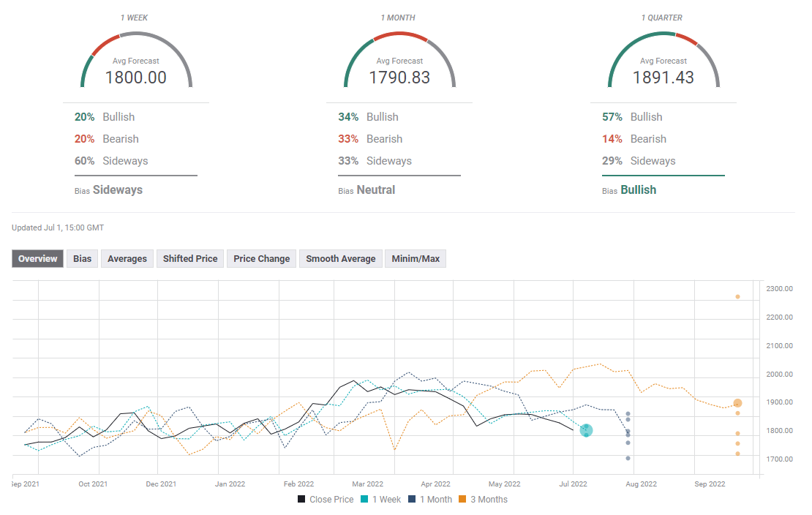Select the lowest grey 1 Month forecast dot

(628, 459)
